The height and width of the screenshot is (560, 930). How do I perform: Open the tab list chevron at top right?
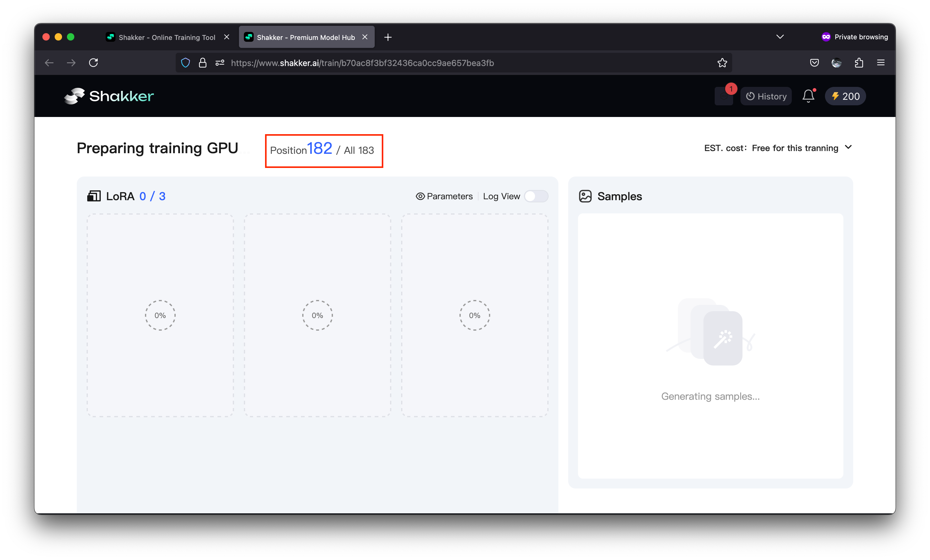point(780,37)
